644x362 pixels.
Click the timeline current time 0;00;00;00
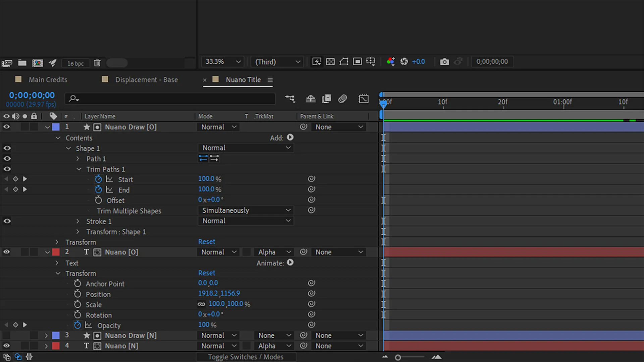tap(32, 95)
